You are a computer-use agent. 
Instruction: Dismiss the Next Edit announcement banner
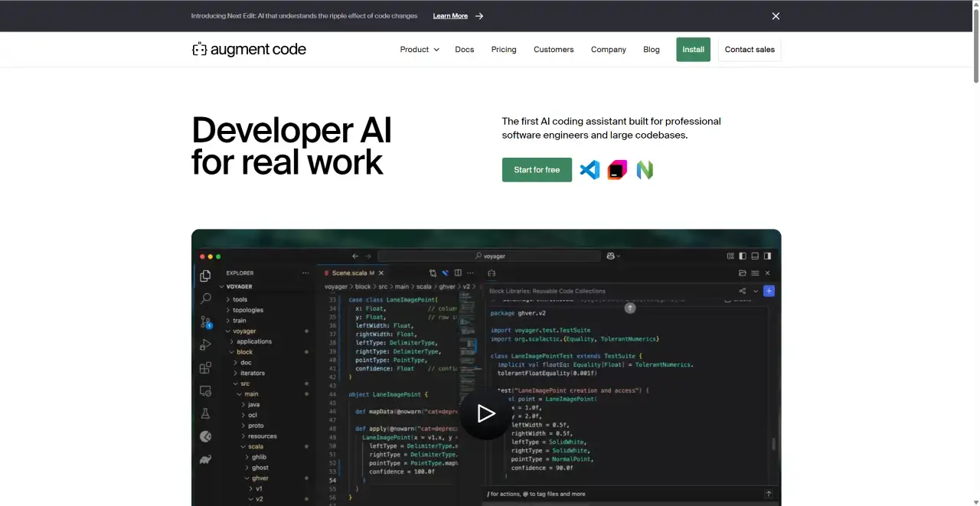(776, 16)
